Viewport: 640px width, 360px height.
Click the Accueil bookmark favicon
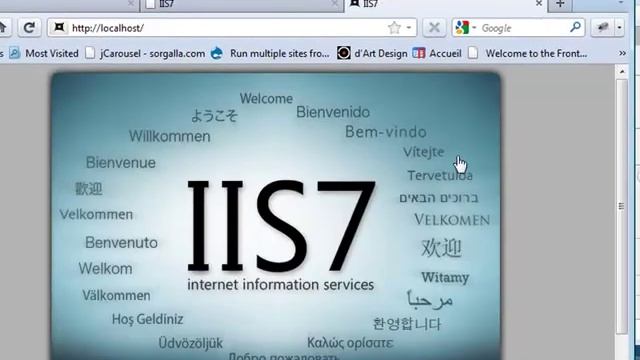[x=419, y=53]
